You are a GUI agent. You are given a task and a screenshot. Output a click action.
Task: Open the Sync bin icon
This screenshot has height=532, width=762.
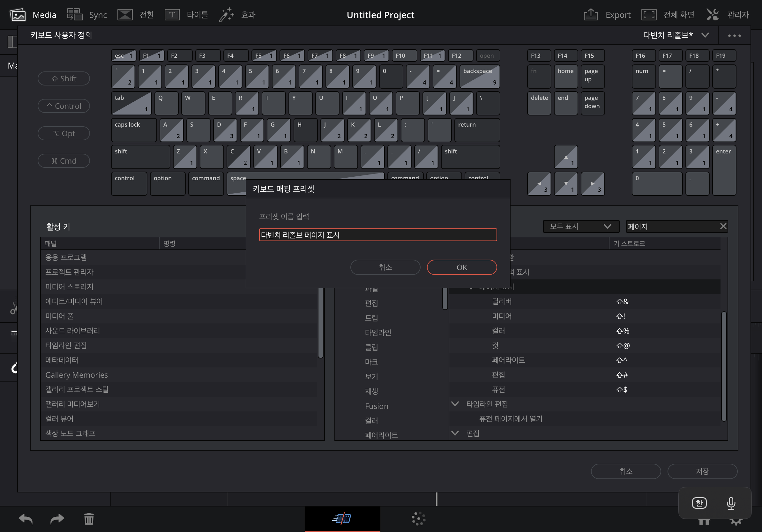[75, 15]
